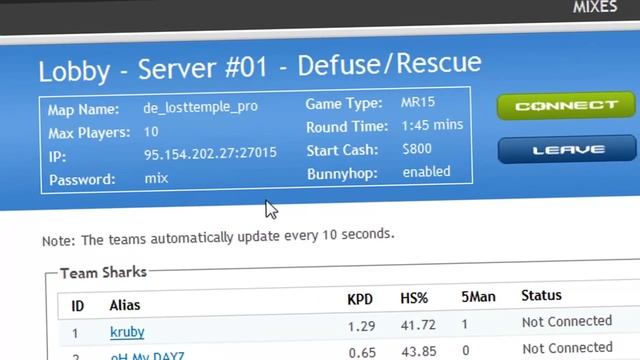The image size is (640, 360).
Task: Click the Game Type value MR15
Action: tap(418, 102)
